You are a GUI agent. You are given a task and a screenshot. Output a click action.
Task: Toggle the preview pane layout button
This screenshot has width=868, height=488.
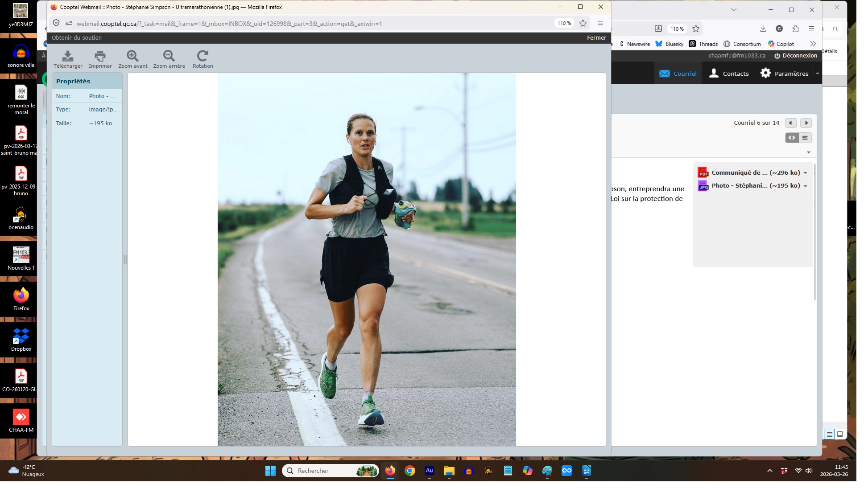(840, 434)
